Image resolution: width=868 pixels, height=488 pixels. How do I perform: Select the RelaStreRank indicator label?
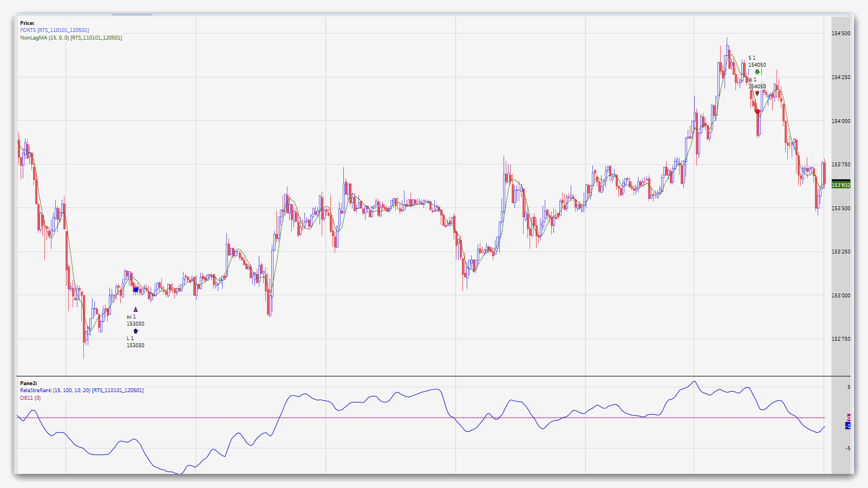[x=82, y=391]
